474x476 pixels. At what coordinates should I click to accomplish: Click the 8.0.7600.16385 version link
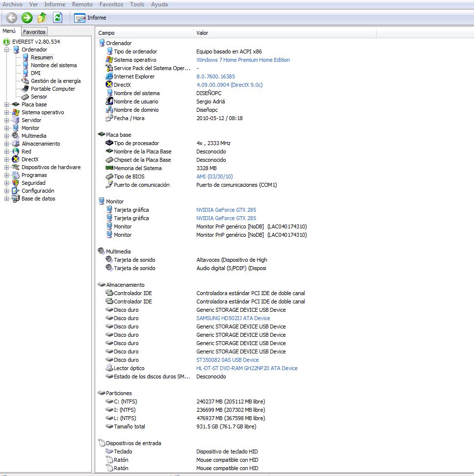point(215,76)
